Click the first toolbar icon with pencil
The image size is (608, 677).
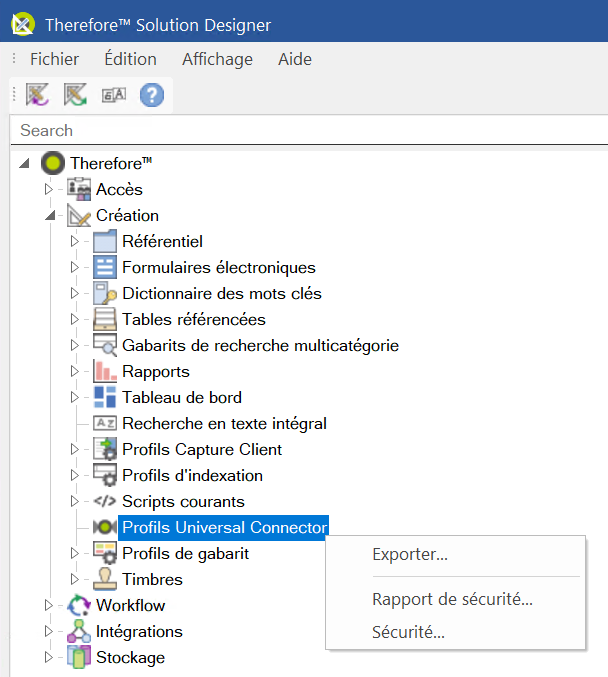click(x=37, y=95)
